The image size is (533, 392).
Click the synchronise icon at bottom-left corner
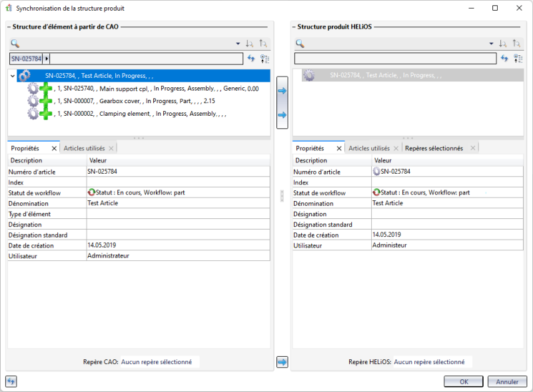pos(11,381)
